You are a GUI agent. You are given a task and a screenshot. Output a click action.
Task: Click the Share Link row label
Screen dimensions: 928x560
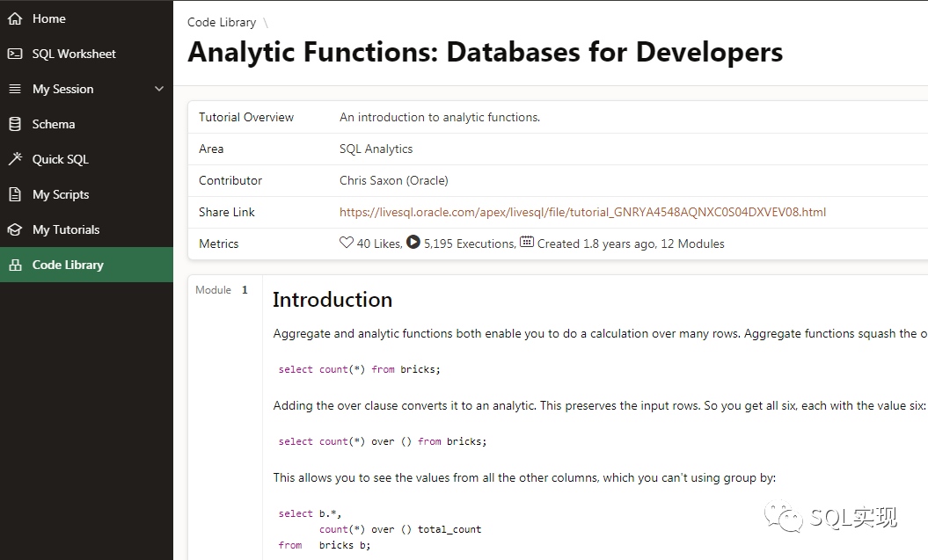click(x=227, y=212)
